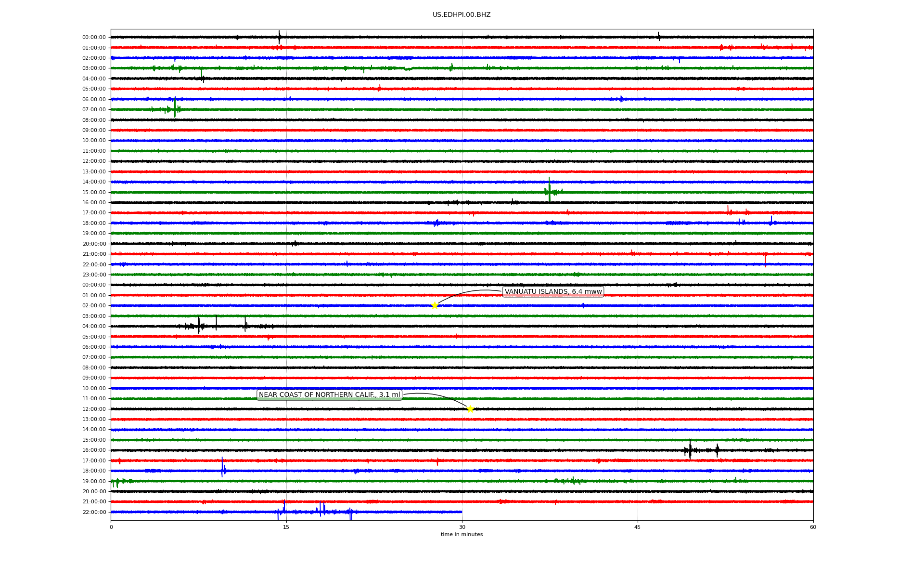
Task: Click the first 00:00:00 row label at top
Action: 94,37
